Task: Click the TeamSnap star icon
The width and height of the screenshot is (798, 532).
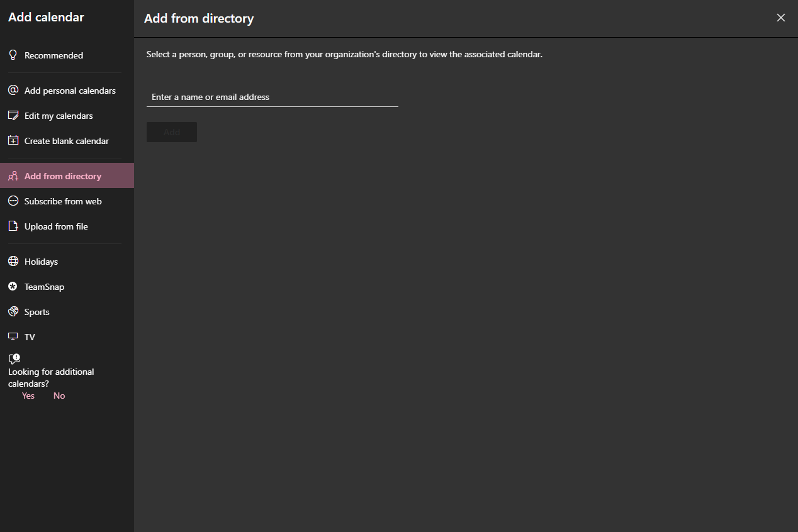Action: (x=13, y=287)
